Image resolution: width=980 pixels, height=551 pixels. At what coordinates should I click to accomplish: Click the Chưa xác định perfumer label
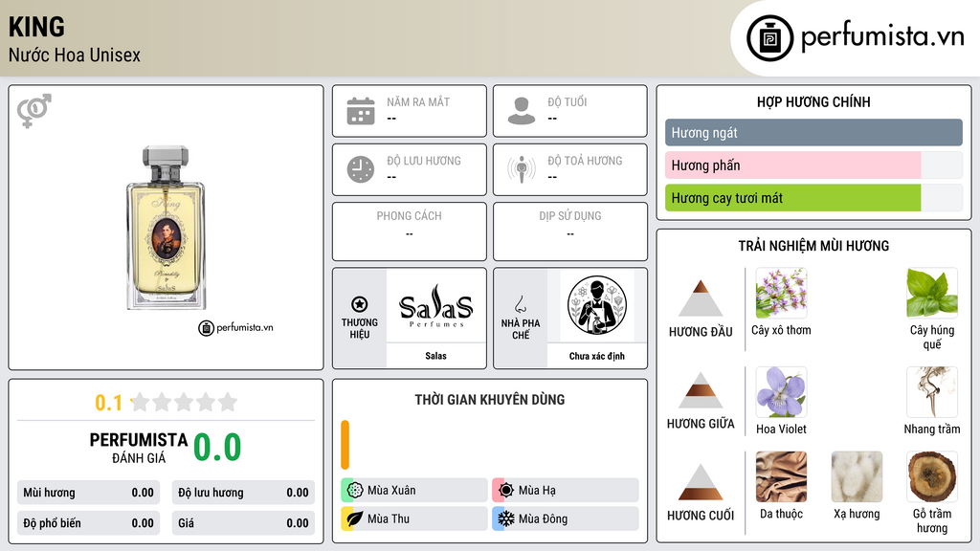[597, 356]
